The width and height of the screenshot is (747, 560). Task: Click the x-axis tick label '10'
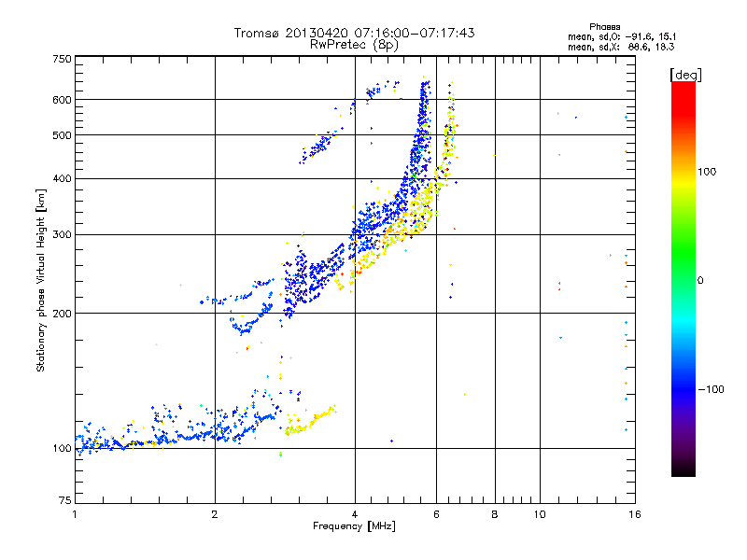tap(540, 514)
